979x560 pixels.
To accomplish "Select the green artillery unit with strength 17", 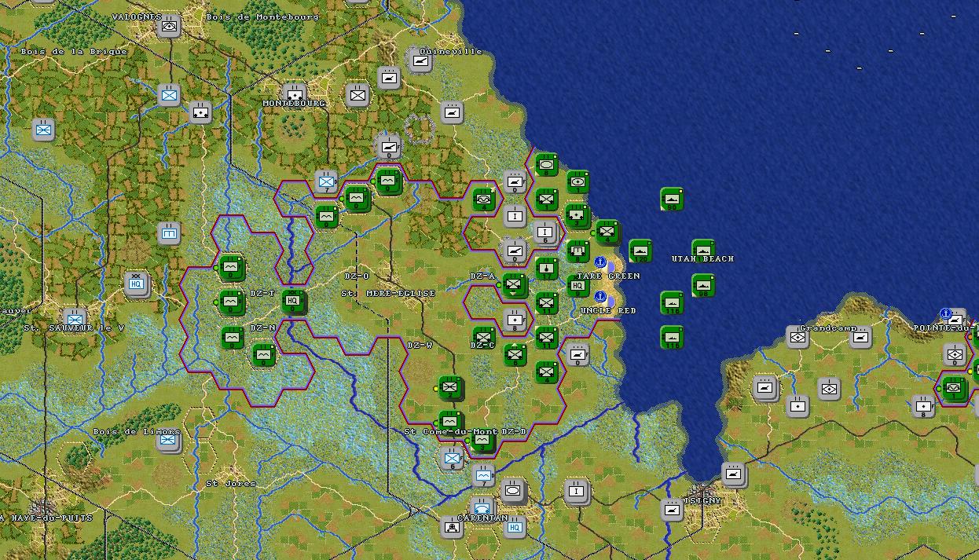I will tap(547, 268).
